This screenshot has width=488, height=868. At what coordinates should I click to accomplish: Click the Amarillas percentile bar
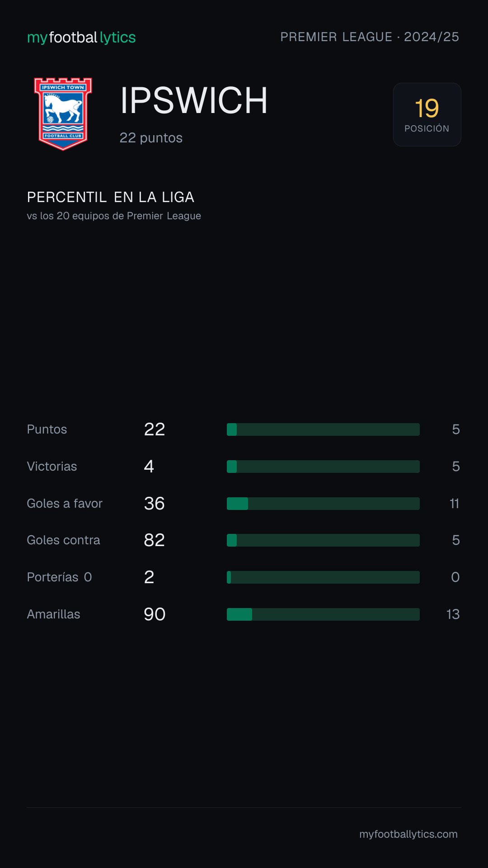point(323,614)
